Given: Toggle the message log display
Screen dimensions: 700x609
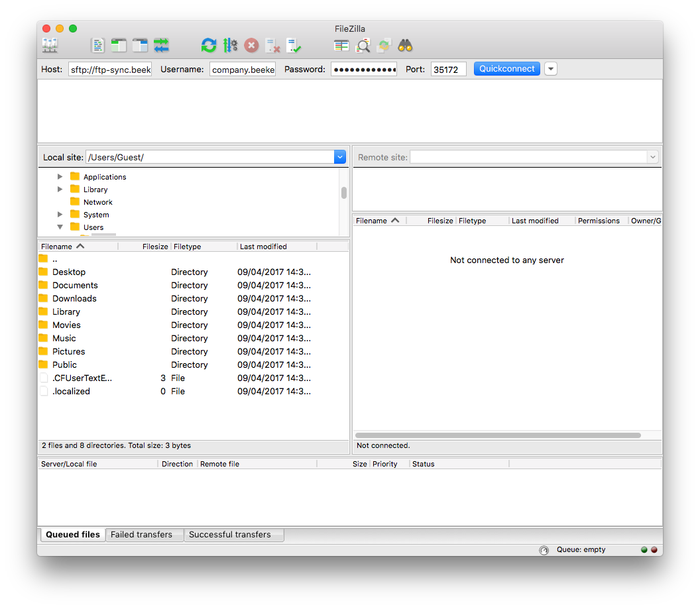Looking at the screenshot, I should point(97,45).
